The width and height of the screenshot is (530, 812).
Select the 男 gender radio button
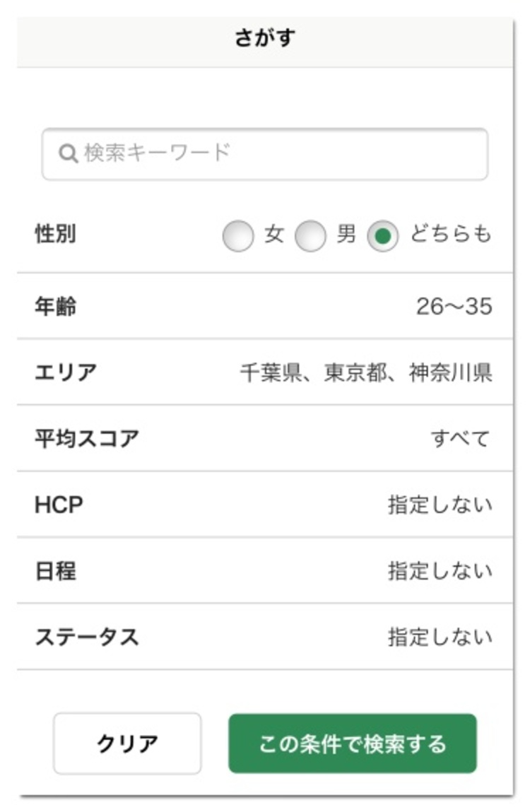tap(310, 235)
